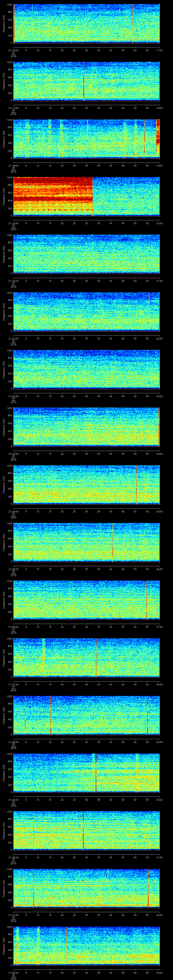The width and height of the screenshot is (173, 980).
Task: Click the 20:00 end time label
Action: click(x=159, y=223)
